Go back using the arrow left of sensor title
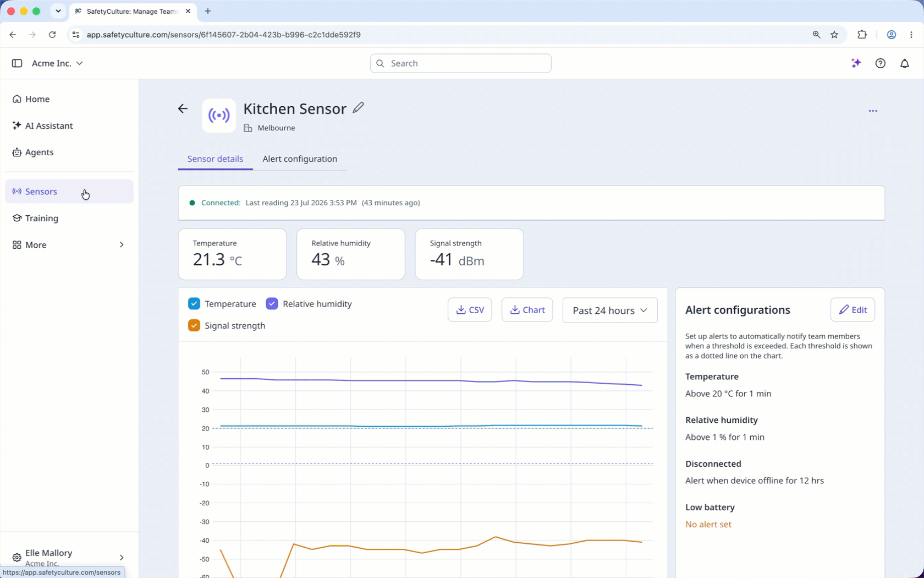This screenshot has width=924, height=578. 183,108
